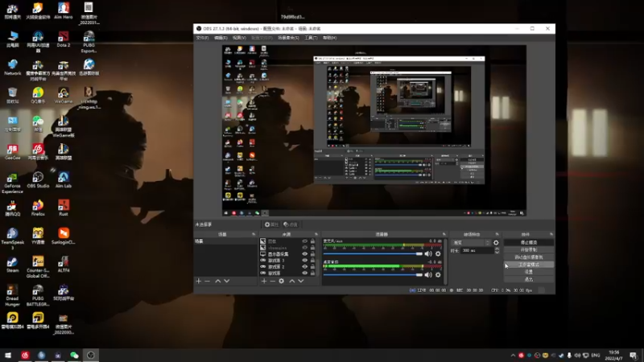Toggle 工作室模式 studio mode button
The width and height of the screenshot is (644, 362).
pyautogui.click(x=529, y=265)
